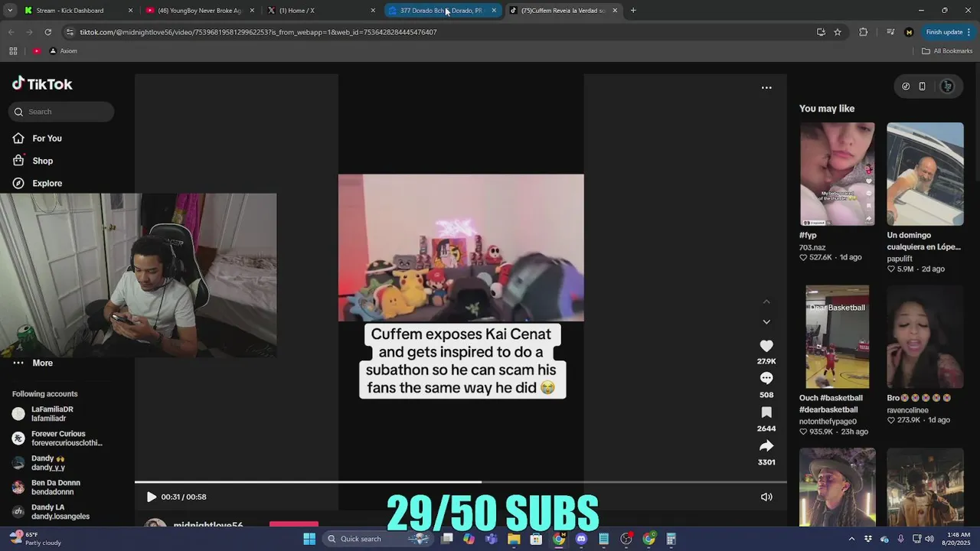Share the video with the arrow icon
The image size is (980, 551).
[766, 445]
